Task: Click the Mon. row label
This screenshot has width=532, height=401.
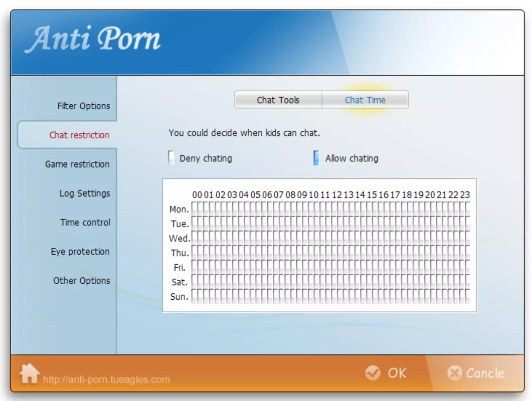Action: click(179, 210)
